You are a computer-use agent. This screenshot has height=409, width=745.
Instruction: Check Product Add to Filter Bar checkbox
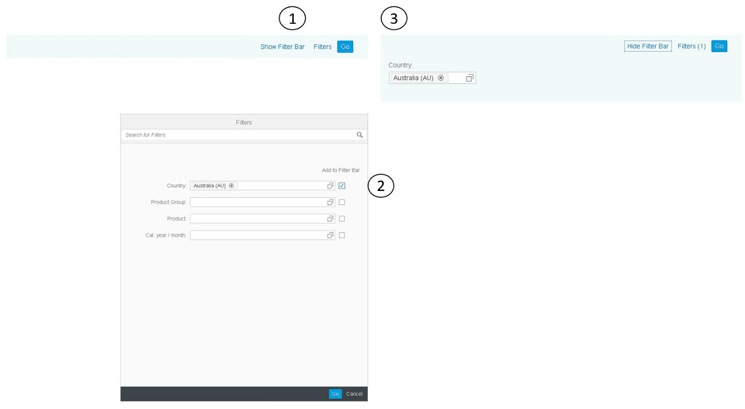pos(342,219)
